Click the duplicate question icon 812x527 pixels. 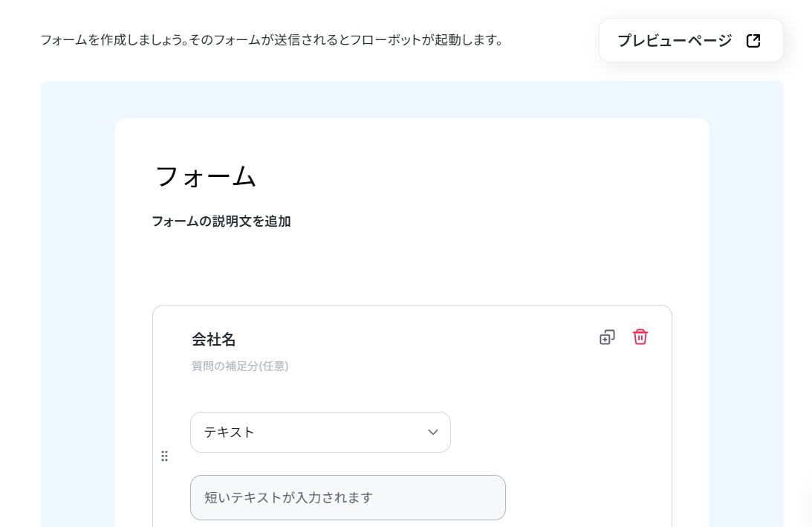point(607,337)
